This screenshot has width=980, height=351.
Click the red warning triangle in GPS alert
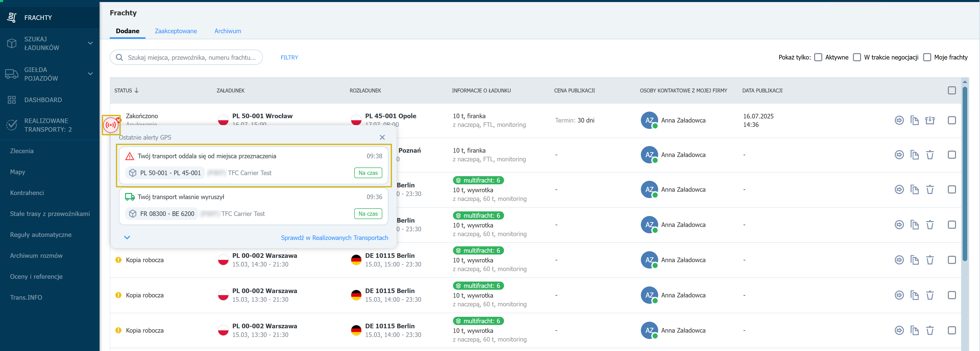pyautogui.click(x=130, y=156)
